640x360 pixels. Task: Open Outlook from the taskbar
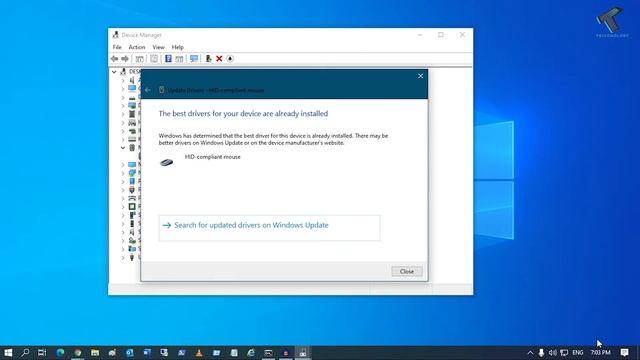point(130,353)
